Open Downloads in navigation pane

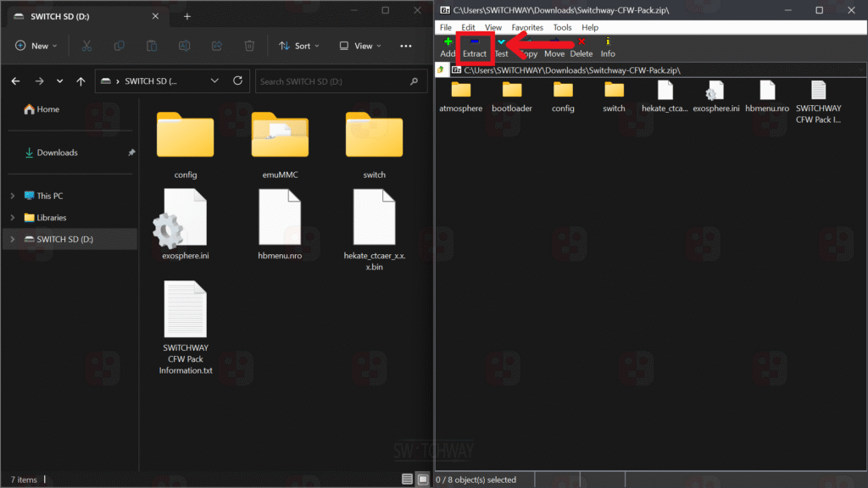pyautogui.click(x=52, y=152)
